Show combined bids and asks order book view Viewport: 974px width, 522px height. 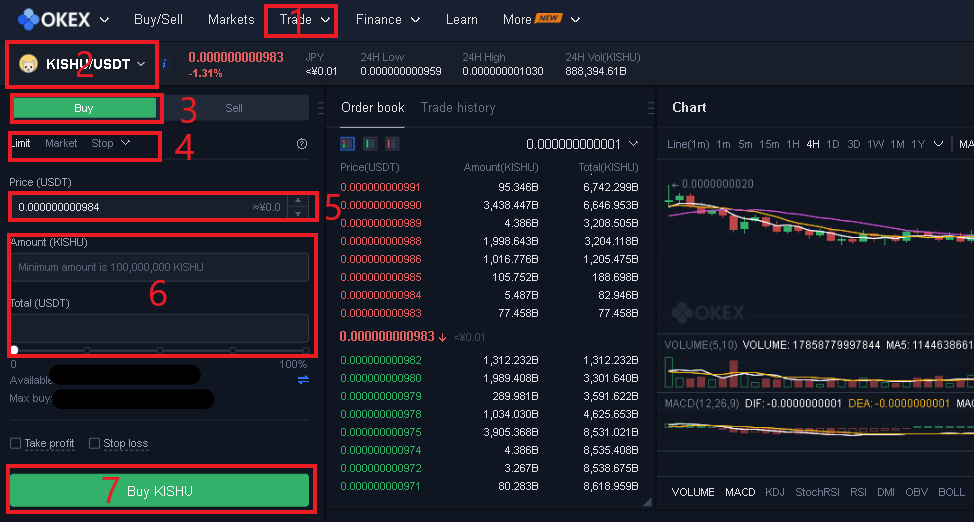coord(347,144)
